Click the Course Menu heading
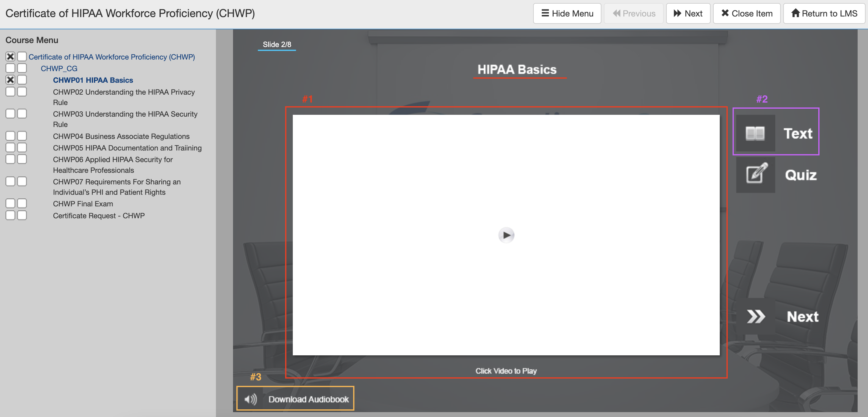 pos(32,40)
